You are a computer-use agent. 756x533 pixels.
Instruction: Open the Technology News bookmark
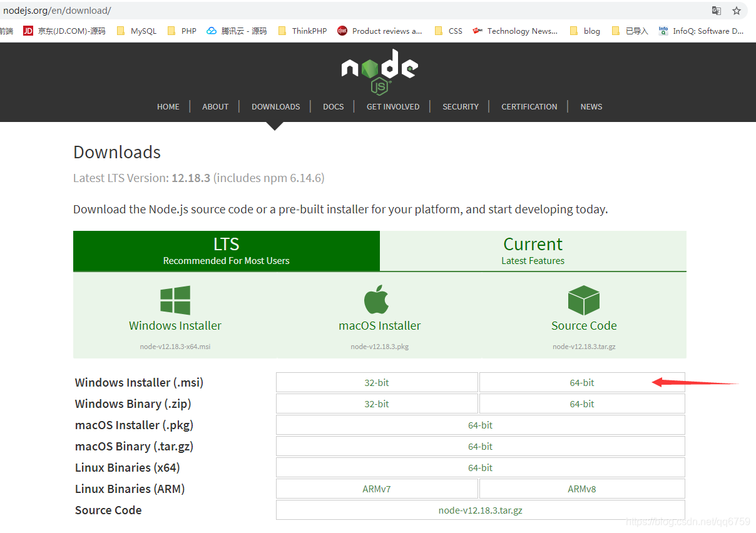tap(515, 31)
